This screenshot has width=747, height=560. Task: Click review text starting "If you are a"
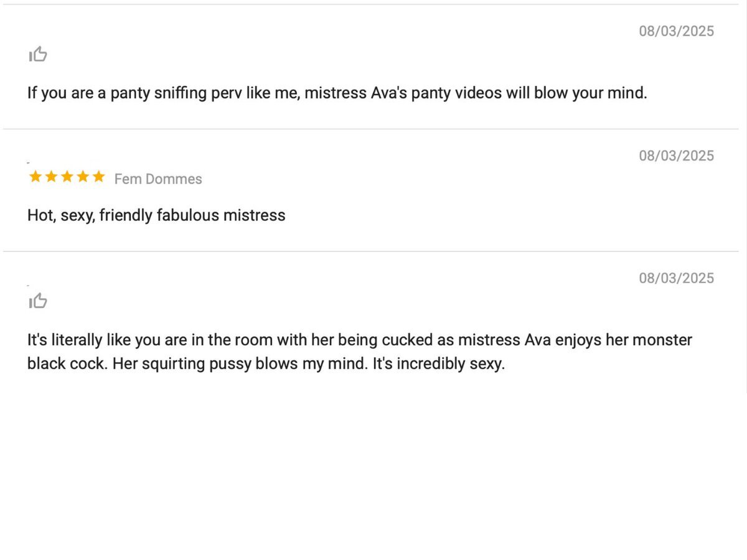[x=337, y=93]
